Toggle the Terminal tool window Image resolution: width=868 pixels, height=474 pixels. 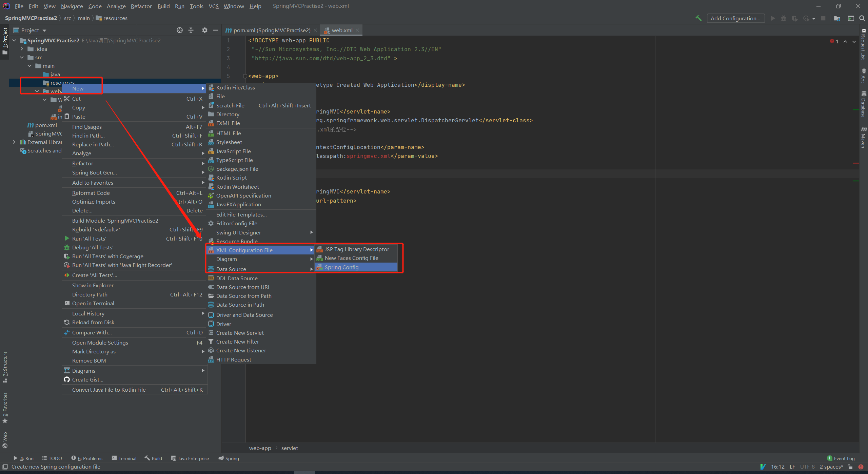[x=124, y=458]
